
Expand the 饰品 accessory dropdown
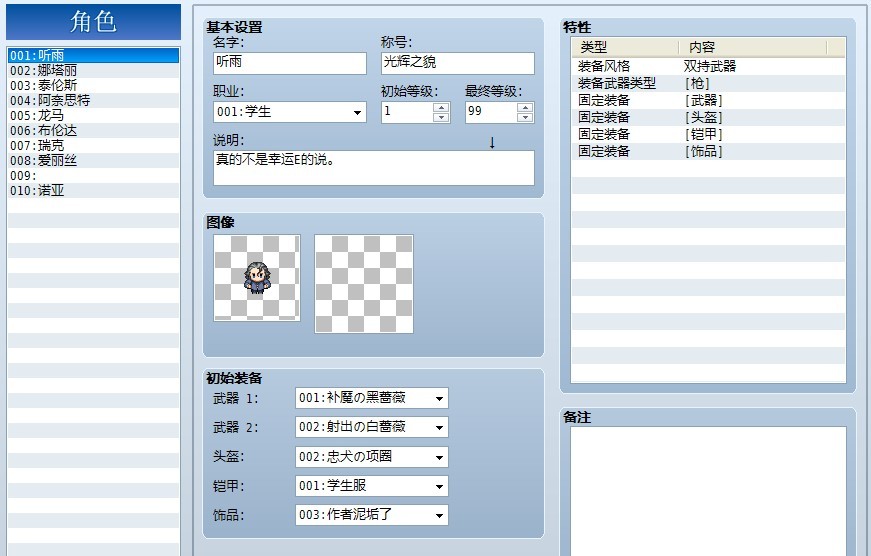click(372, 515)
